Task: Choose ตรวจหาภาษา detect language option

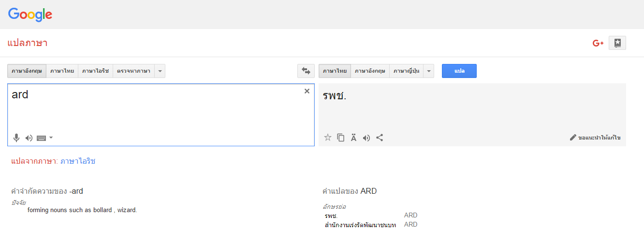Action: tap(133, 71)
